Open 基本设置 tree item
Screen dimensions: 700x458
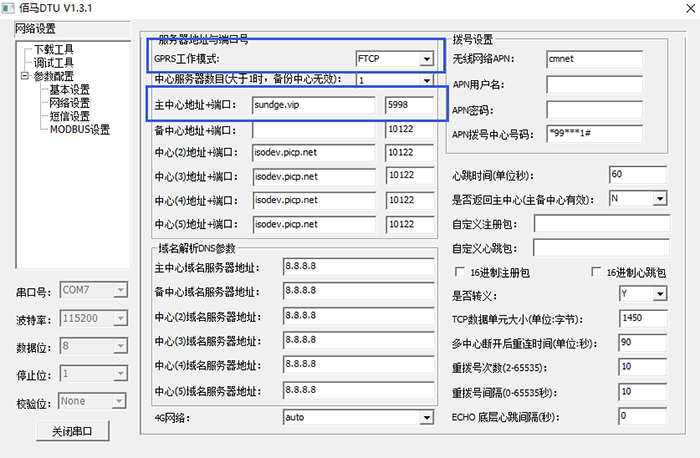(69, 90)
